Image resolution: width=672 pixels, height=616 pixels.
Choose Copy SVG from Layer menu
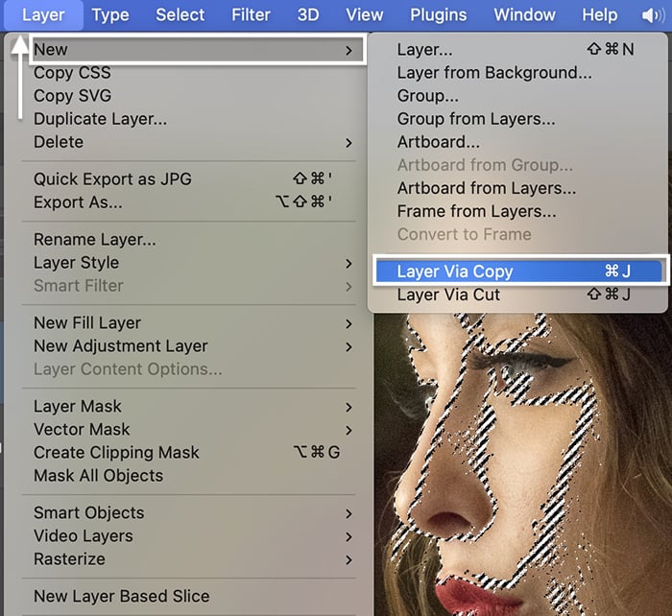pos(188,96)
